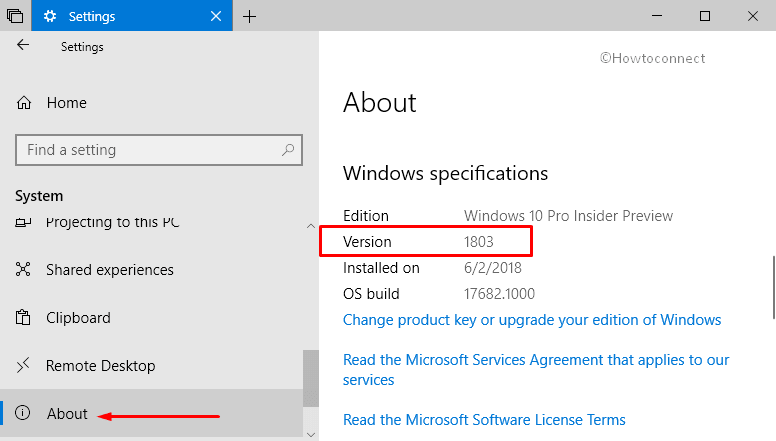Open Microsoft Services Agreement link

(x=536, y=370)
